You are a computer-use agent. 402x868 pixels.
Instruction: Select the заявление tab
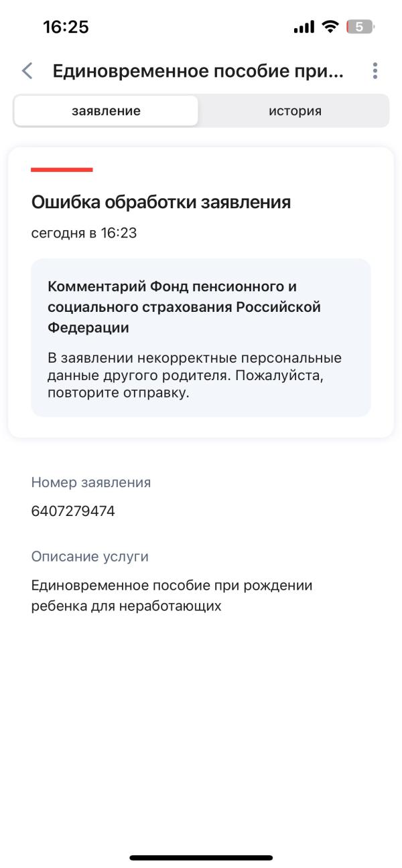coord(105,110)
